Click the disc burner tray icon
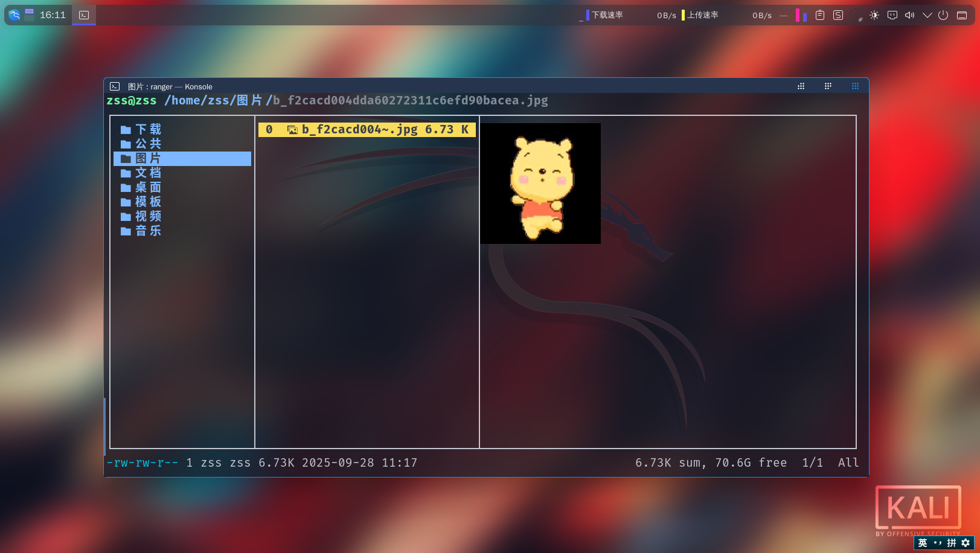Viewport: 980px width, 553px height. click(x=857, y=15)
